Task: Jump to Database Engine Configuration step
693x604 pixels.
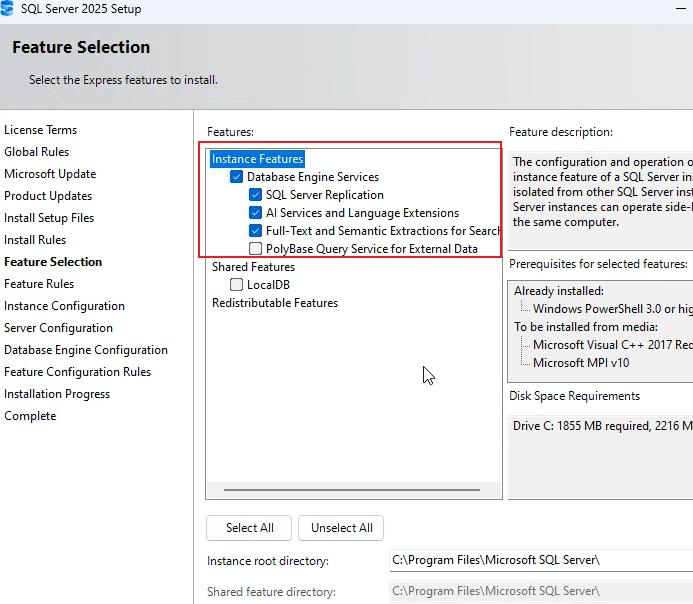Action: [86, 350]
